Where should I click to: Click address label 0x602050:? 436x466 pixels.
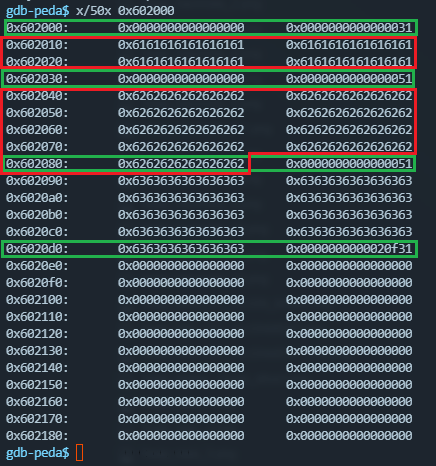tap(37, 113)
